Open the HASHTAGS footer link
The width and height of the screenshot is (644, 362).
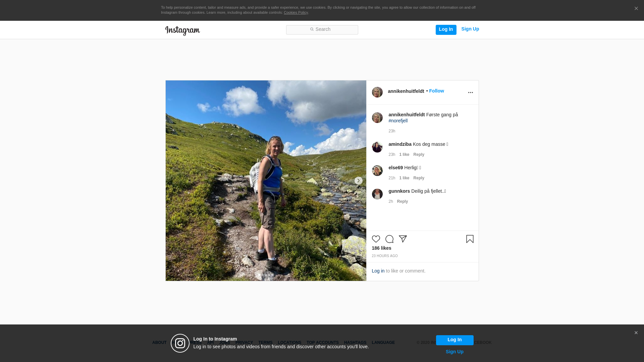355,343
